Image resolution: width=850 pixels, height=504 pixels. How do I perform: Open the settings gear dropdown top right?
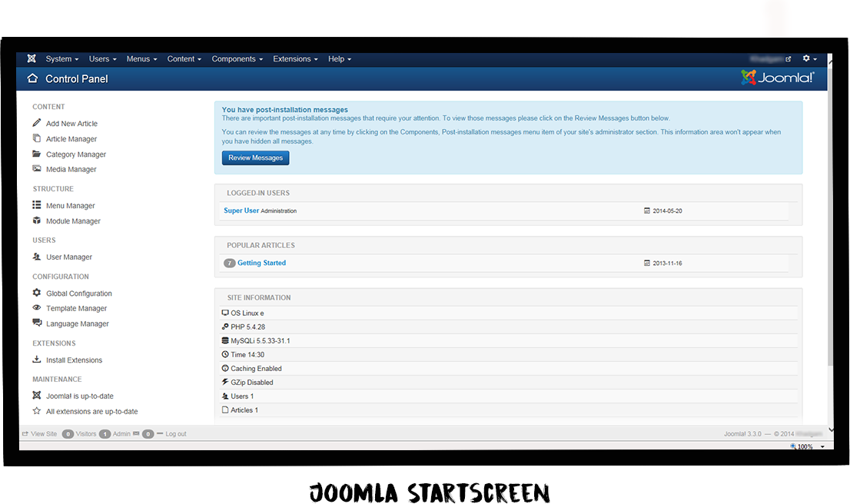click(x=810, y=58)
